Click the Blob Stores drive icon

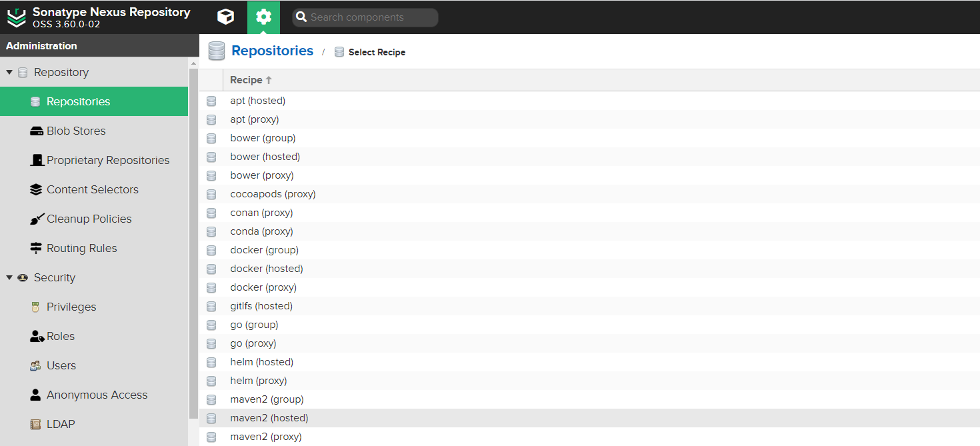(x=37, y=131)
